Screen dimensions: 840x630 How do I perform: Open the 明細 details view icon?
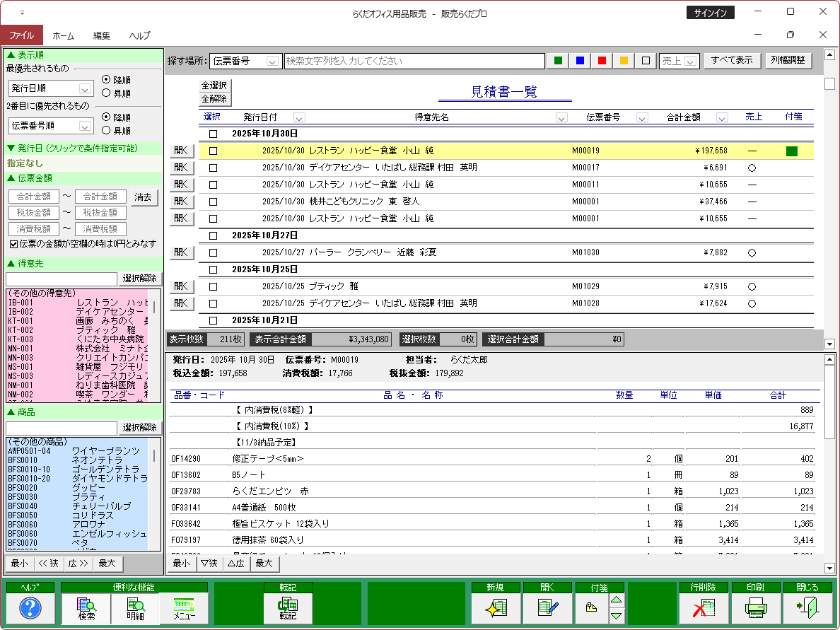click(135, 608)
